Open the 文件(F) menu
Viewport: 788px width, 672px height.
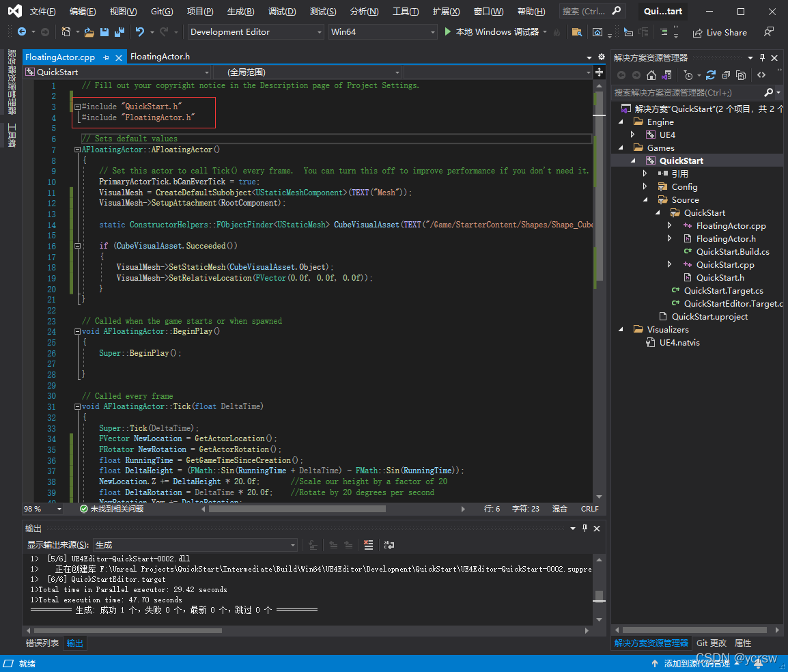[x=43, y=12]
